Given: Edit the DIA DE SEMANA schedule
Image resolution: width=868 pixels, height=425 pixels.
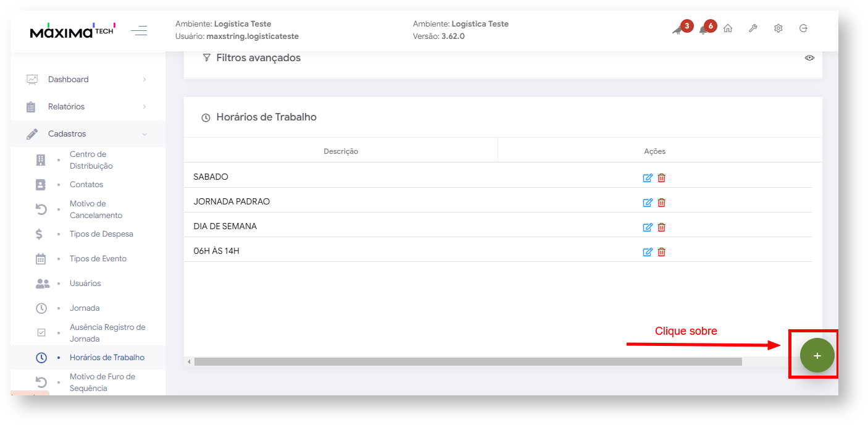Looking at the screenshot, I should 647,227.
